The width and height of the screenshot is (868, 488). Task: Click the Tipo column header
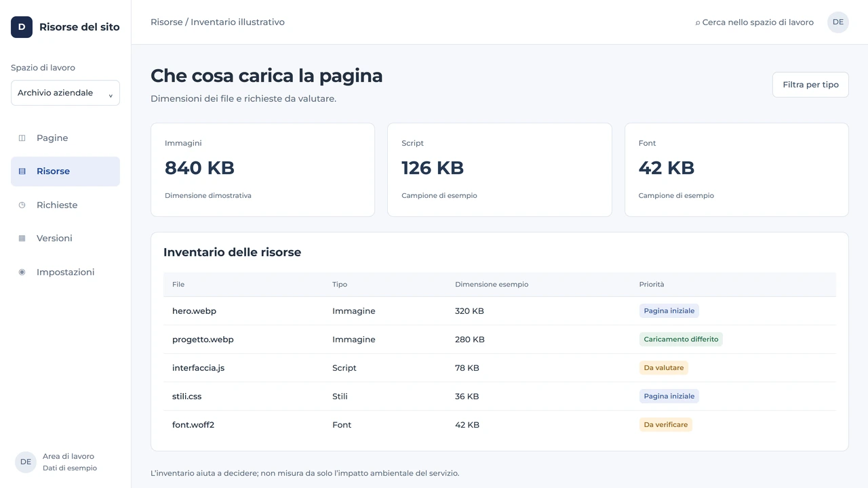click(x=340, y=285)
